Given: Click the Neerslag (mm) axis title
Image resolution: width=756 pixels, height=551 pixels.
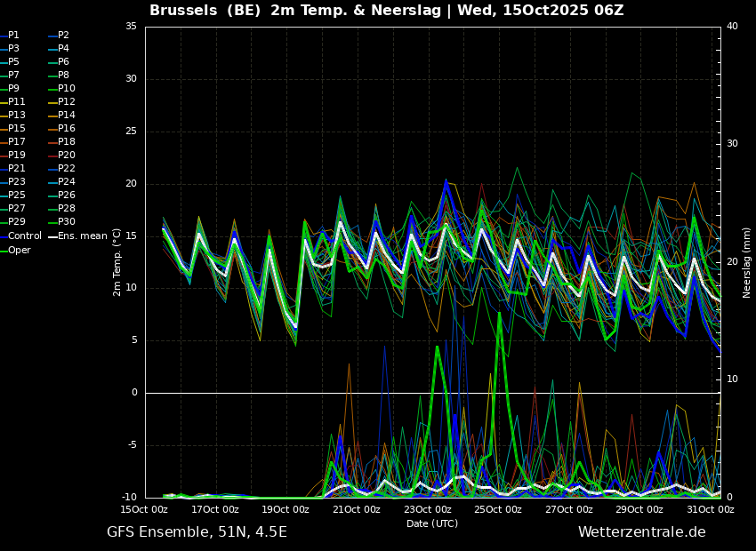Looking at the screenshot, I should pos(746,262).
